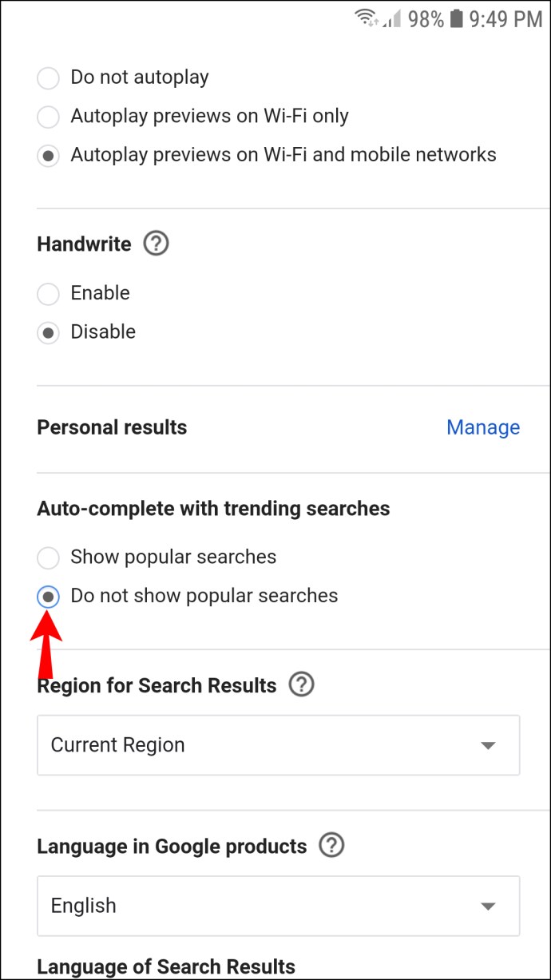551x980 pixels.
Task: Select "Show popular searches" radio button
Action: pos(49,557)
